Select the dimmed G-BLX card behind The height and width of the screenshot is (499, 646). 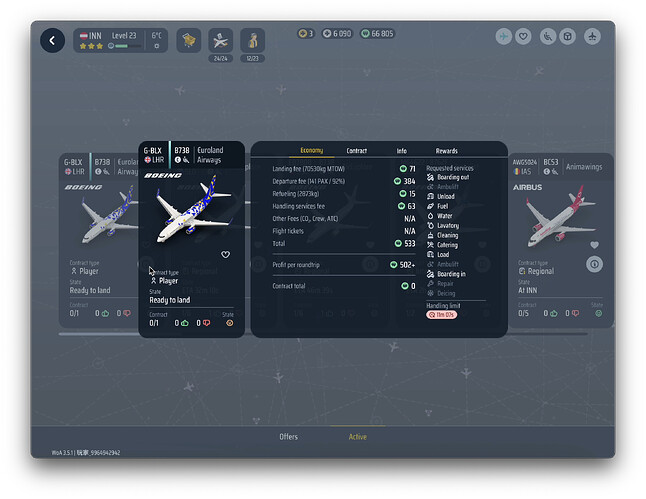99,241
